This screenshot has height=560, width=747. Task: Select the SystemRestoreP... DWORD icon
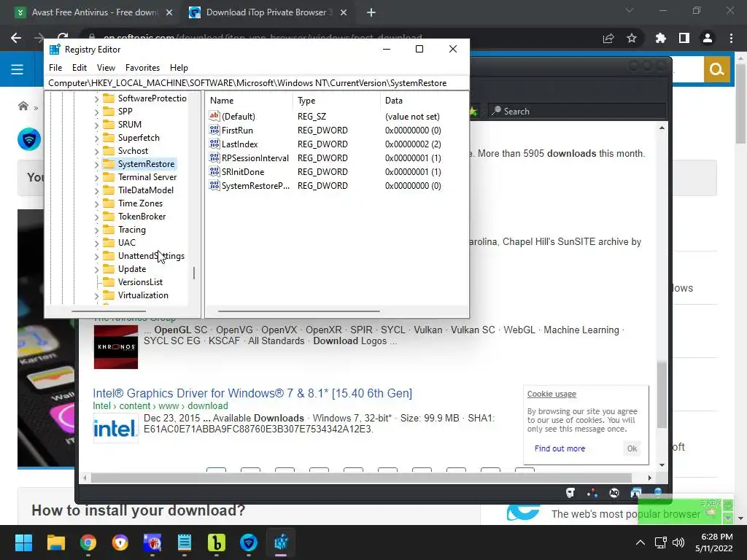214,185
